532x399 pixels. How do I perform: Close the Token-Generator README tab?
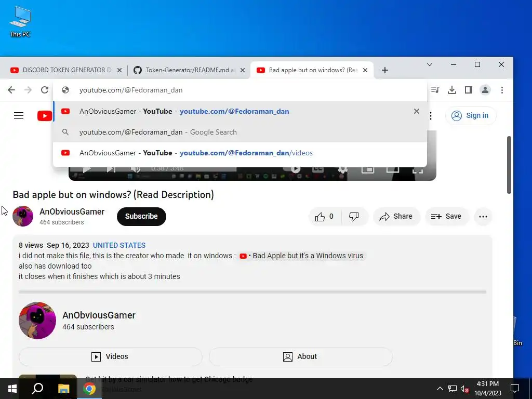[243, 70]
